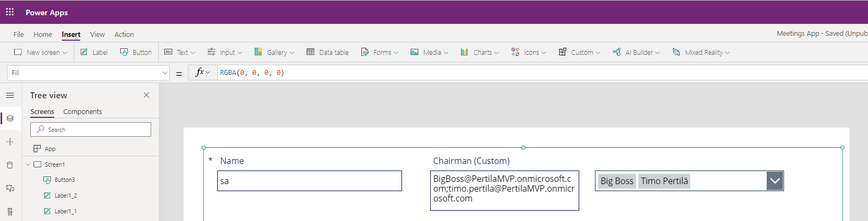
Task: Click the plus Insert icon in left rail
Action: pos(10,142)
